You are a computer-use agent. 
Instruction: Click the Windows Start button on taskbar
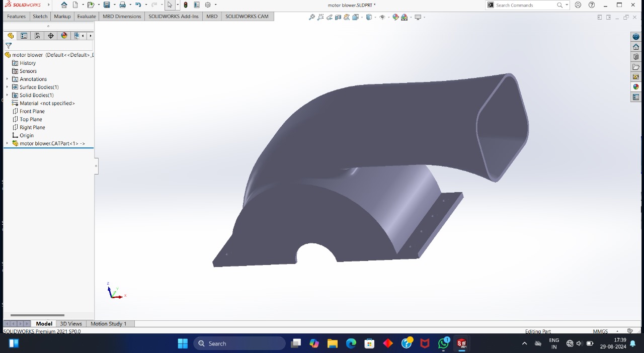point(183,343)
